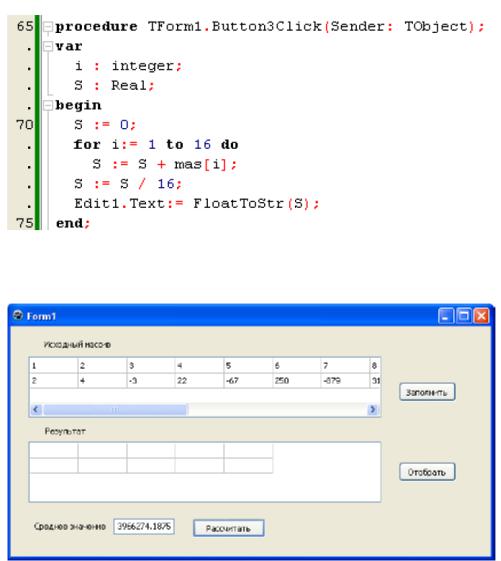
Task: Click the Рассчитать button
Action: (229, 528)
